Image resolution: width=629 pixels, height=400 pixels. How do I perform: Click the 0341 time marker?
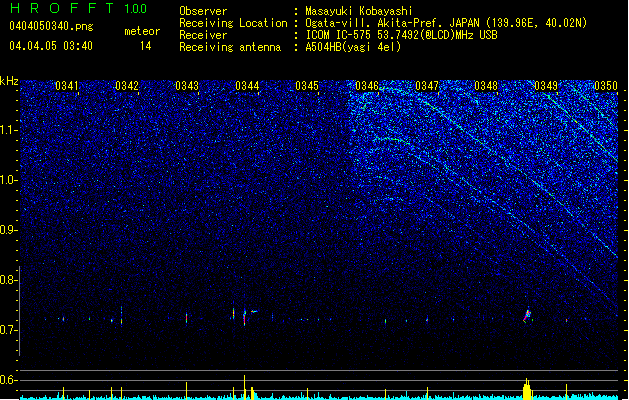pyautogui.click(x=67, y=86)
